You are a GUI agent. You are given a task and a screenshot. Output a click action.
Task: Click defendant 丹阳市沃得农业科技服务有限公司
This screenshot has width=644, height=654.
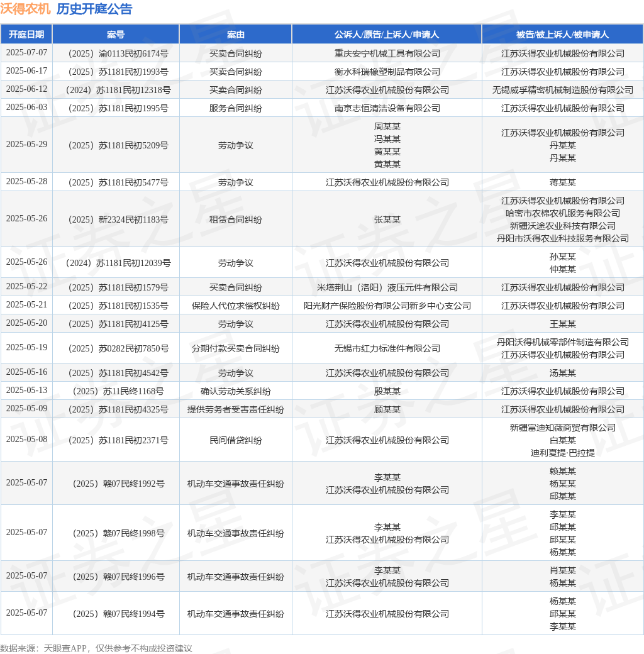pyautogui.click(x=563, y=238)
